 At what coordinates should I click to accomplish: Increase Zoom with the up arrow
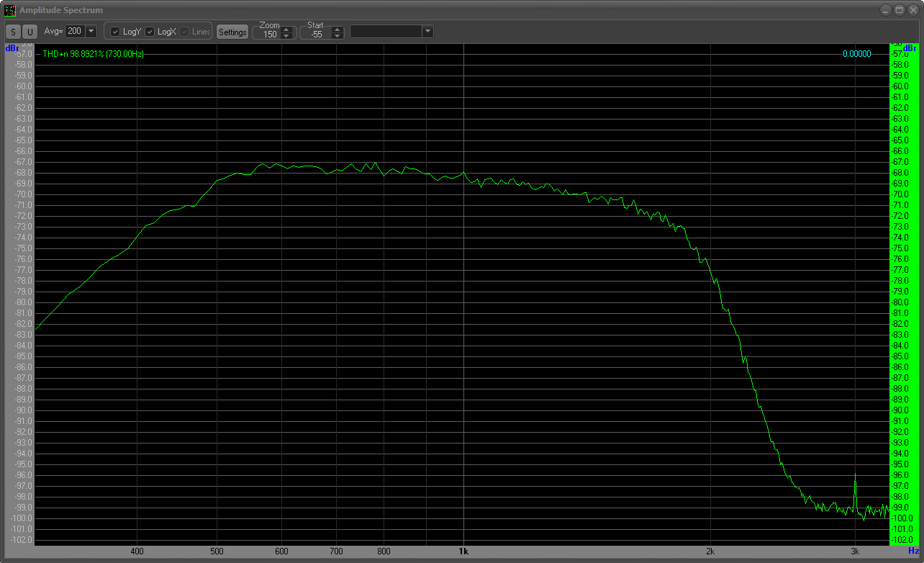coord(287,30)
